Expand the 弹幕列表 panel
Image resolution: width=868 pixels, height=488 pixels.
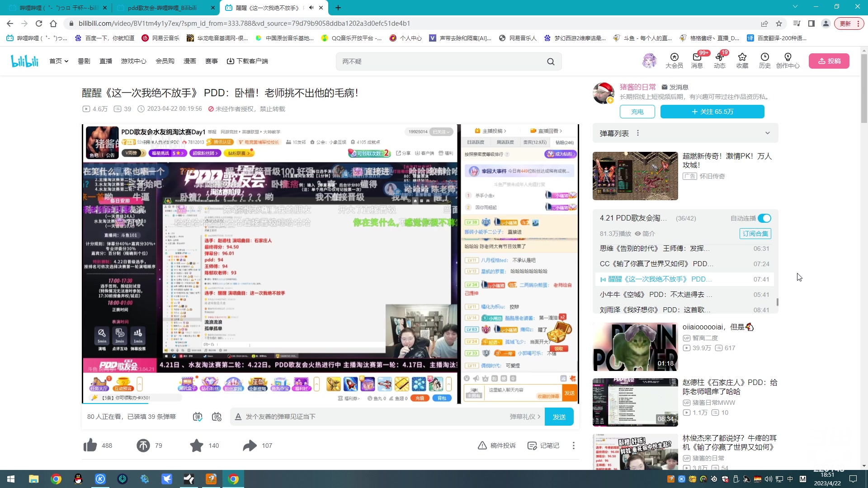767,133
